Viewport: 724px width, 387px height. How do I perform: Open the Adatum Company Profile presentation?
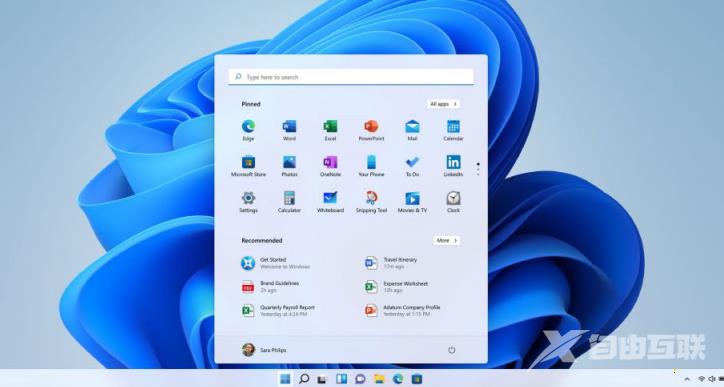(402, 310)
